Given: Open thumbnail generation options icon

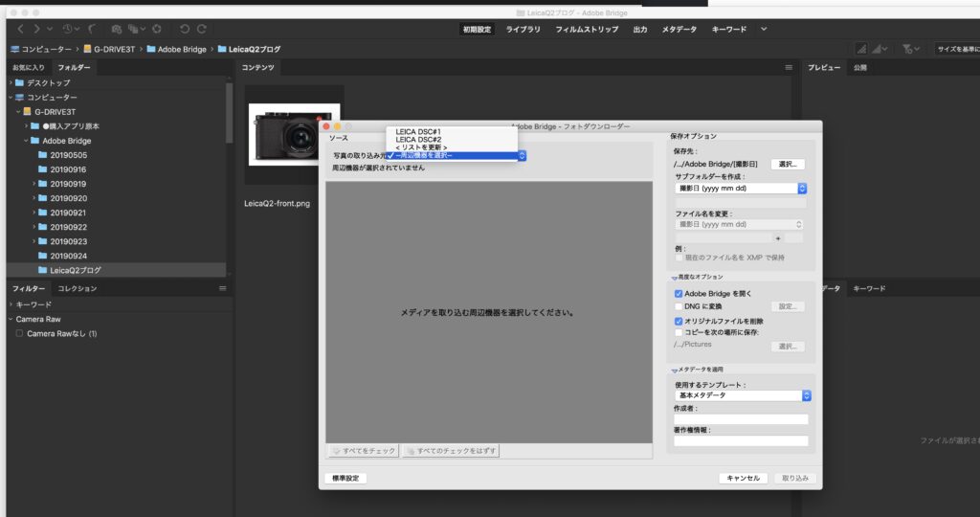Looking at the screenshot, I should pyautogui.click(x=879, y=49).
